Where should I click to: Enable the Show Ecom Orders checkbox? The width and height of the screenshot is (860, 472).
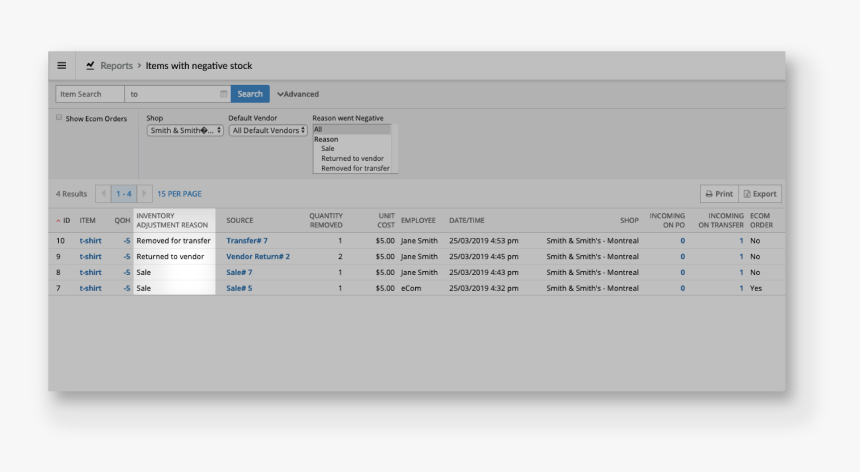[59, 117]
